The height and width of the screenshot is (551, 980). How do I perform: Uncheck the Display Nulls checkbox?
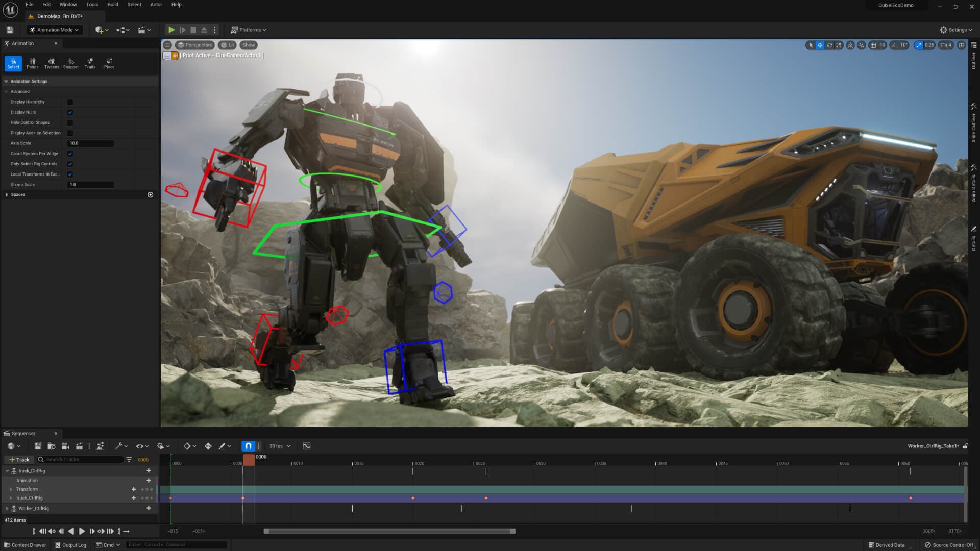click(70, 112)
